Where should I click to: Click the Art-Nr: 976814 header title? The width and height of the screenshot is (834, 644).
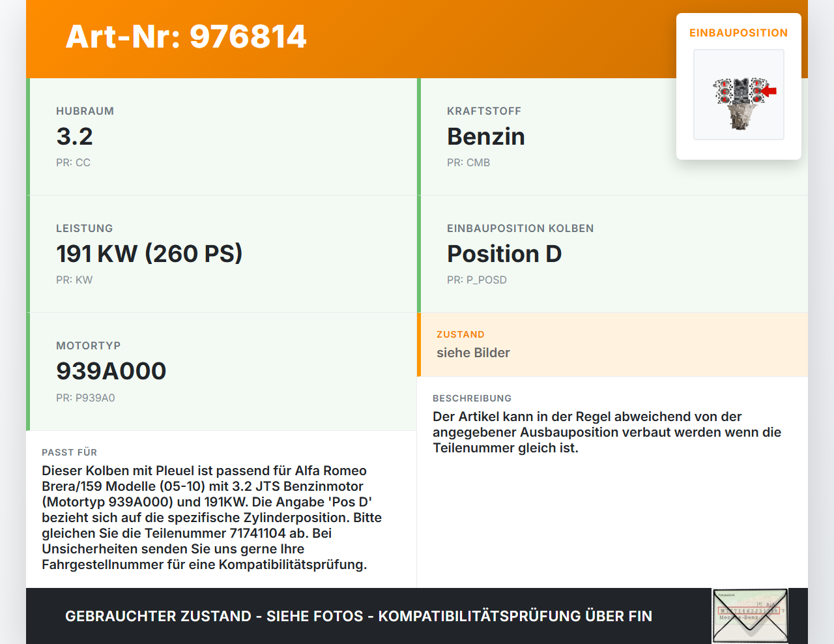186,37
